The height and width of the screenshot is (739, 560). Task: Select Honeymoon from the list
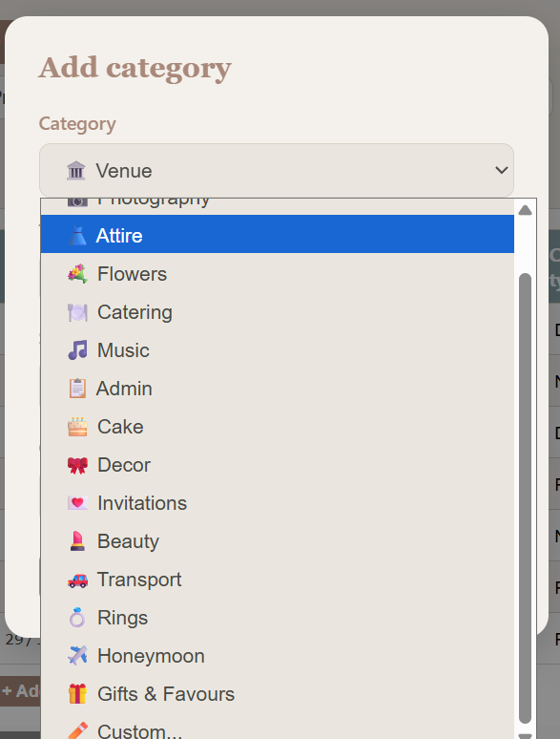click(278, 656)
